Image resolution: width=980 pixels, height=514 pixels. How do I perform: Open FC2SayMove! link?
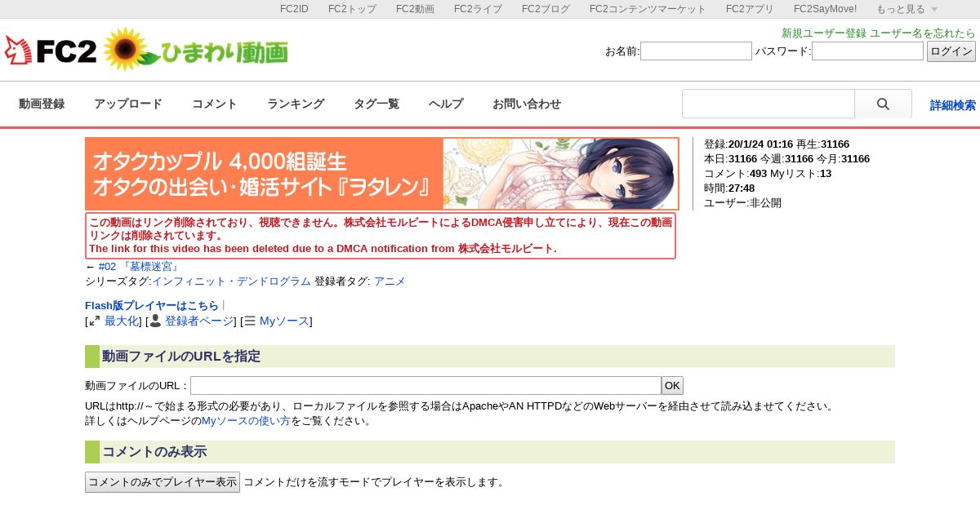pyautogui.click(x=825, y=9)
